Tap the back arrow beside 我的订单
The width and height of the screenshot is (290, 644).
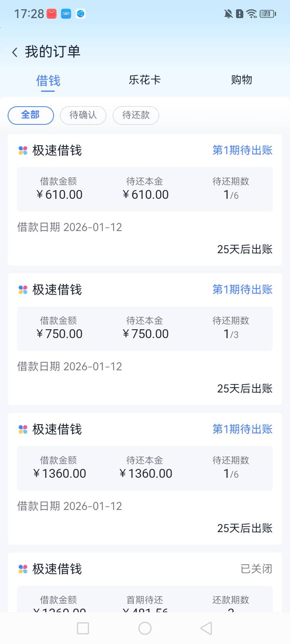15,52
